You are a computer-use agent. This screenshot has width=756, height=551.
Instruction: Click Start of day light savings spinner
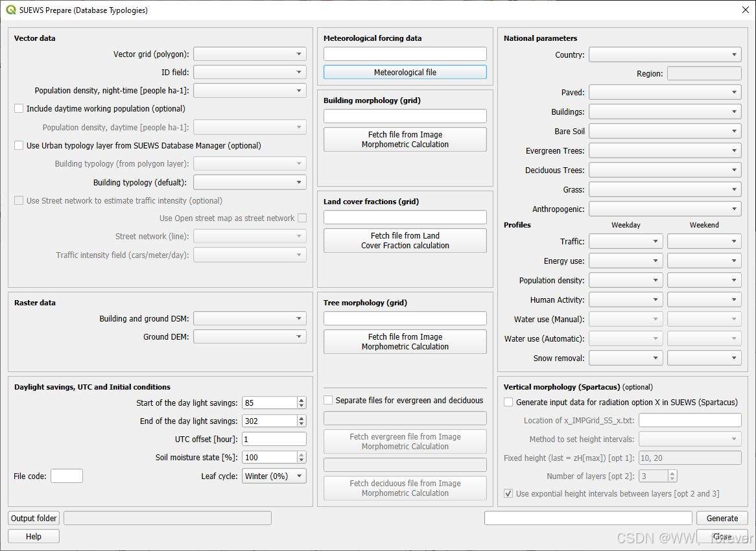[x=301, y=403]
